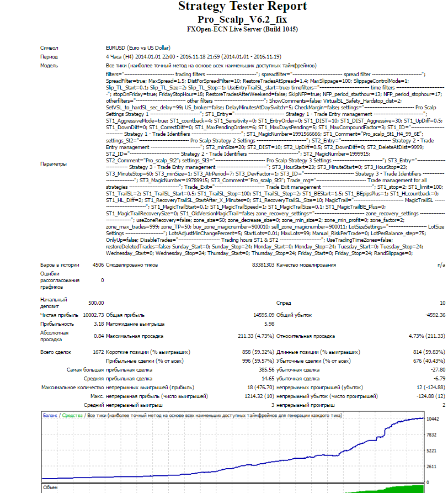Click the 'Баланс' chart legend label
Screen dimensions: 448x493
tap(50, 416)
